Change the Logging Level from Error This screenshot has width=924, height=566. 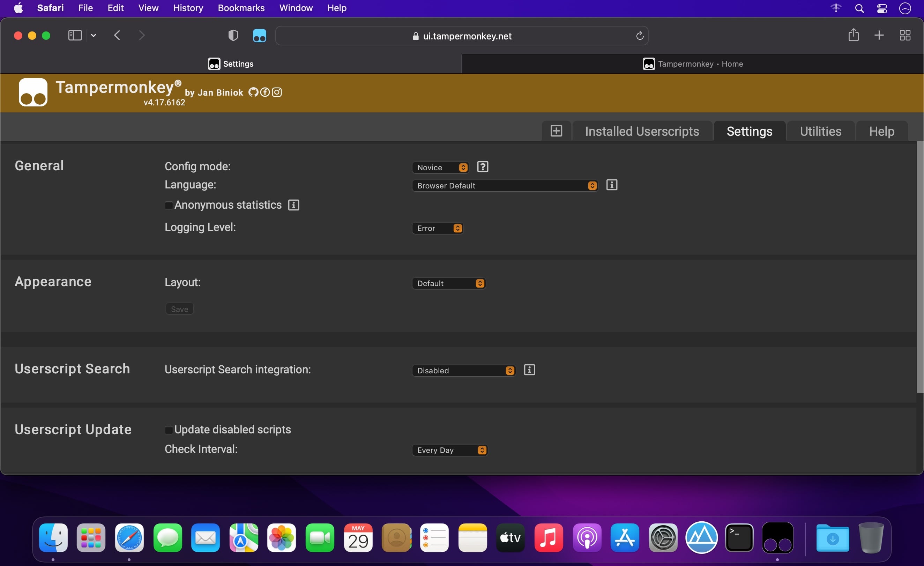click(437, 228)
